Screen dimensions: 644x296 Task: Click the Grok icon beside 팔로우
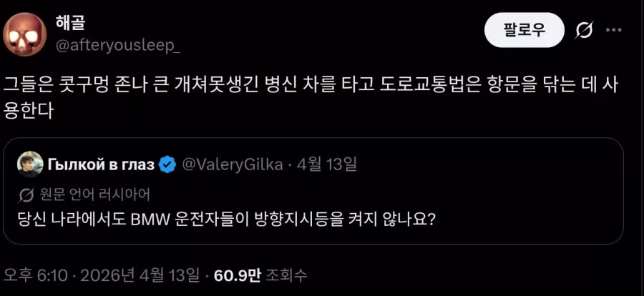582,30
